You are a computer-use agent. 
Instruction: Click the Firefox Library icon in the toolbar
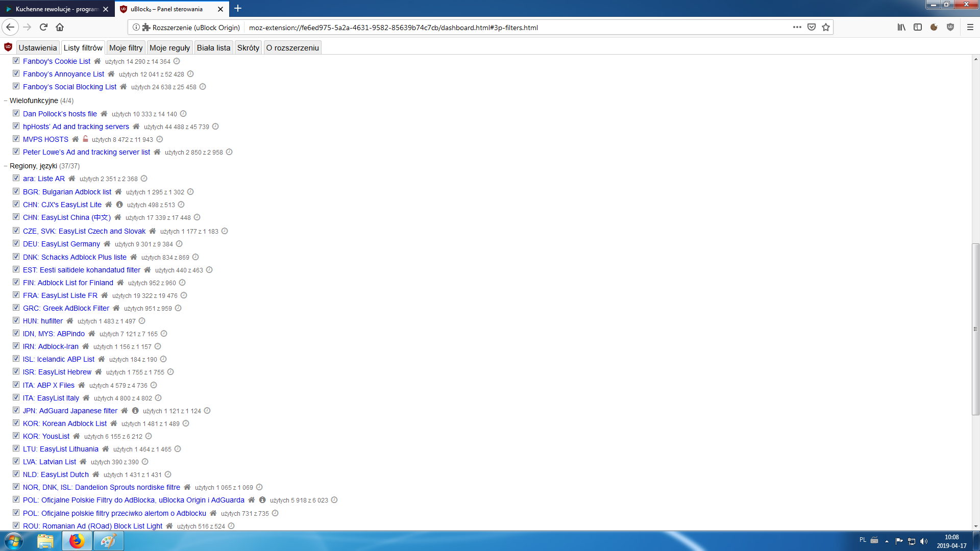pyautogui.click(x=901, y=27)
